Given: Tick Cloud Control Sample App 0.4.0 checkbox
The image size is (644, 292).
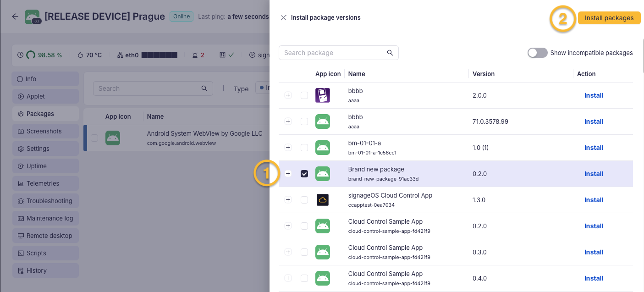Looking at the screenshot, I should click(304, 278).
